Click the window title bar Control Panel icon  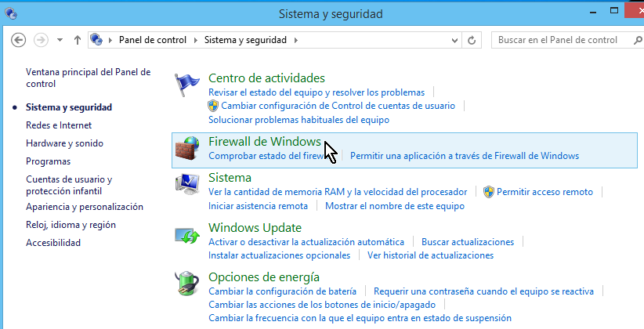(11, 13)
